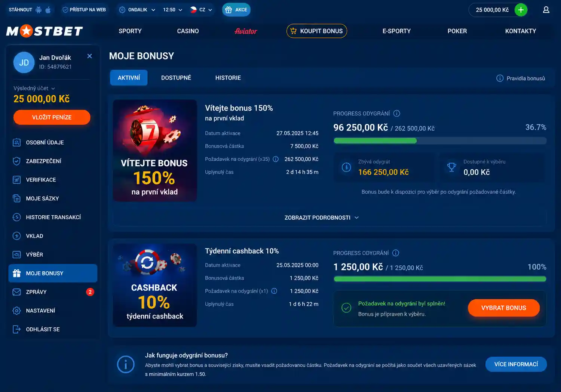561x392 pixels.
Task: Click the 100% cashback progress bar
Action: point(440,279)
